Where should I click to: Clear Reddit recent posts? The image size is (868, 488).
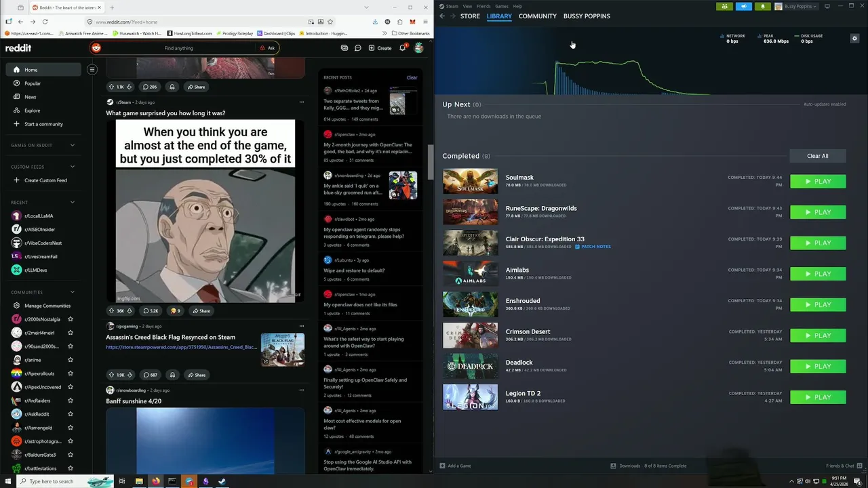[412, 77]
